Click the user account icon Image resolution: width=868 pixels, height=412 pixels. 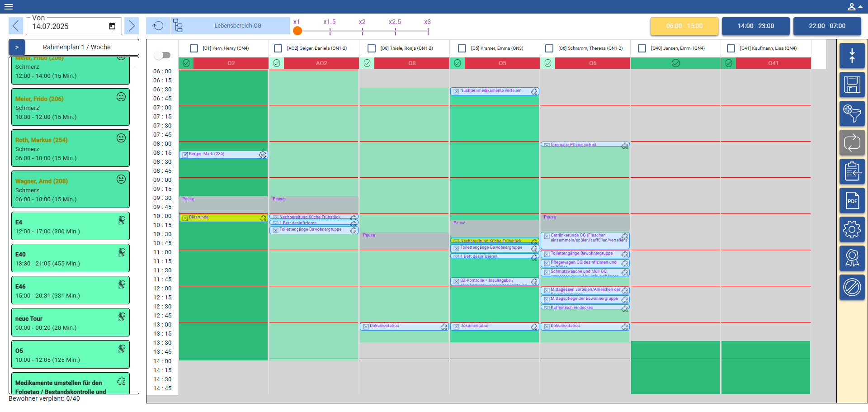click(852, 7)
